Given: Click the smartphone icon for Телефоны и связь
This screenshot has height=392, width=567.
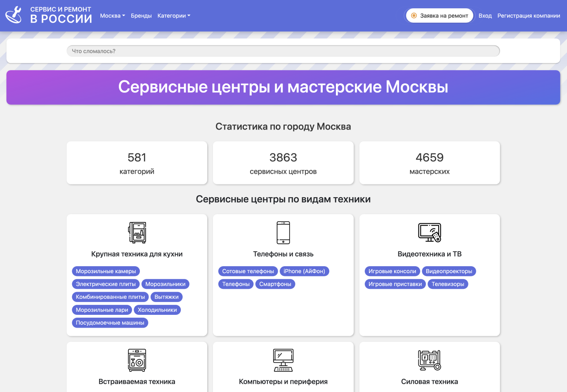Looking at the screenshot, I should click(283, 232).
